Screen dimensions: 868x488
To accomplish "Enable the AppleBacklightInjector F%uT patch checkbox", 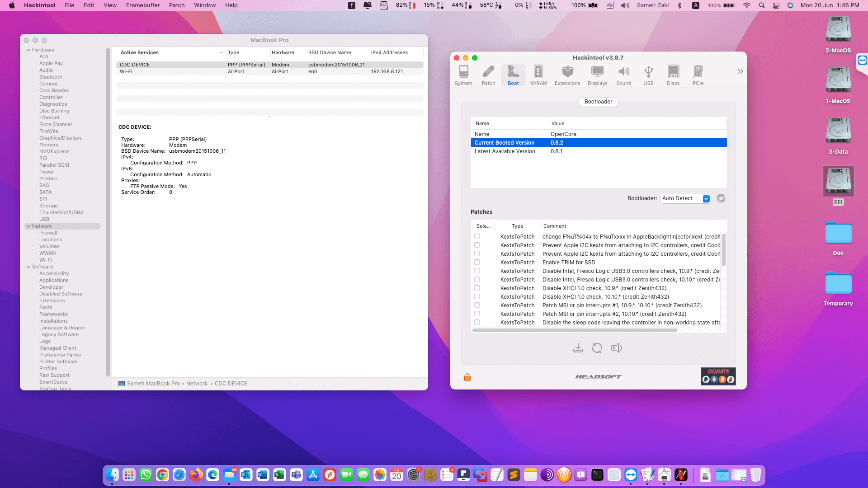I will point(477,236).
